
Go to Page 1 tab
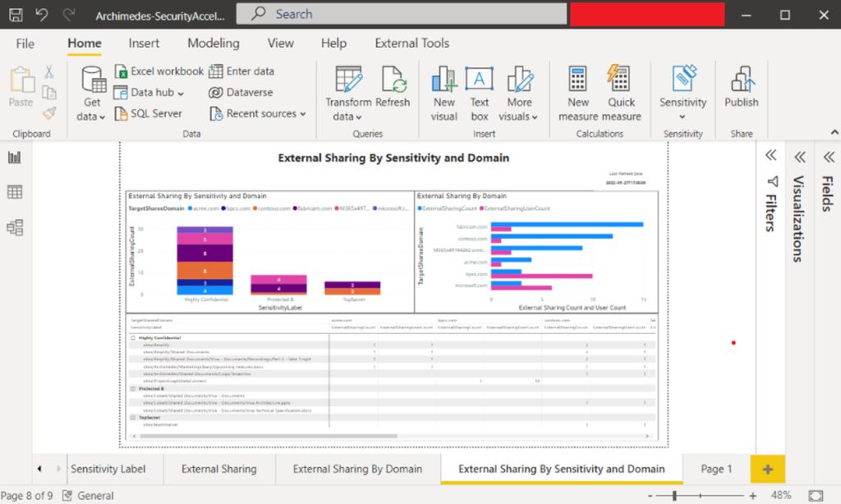click(x=716, y=470)
